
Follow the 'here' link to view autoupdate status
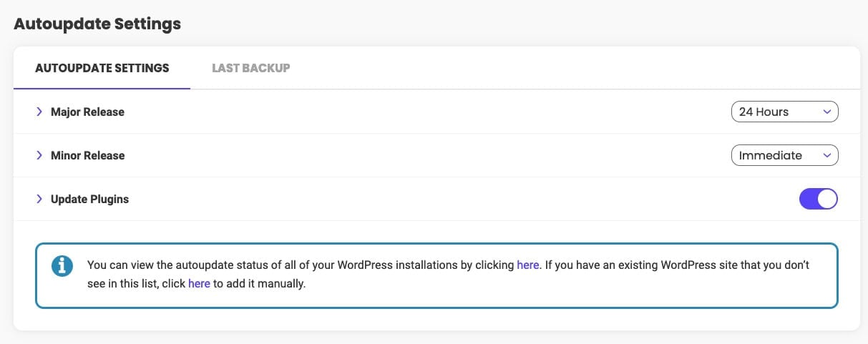coord(527,265)
